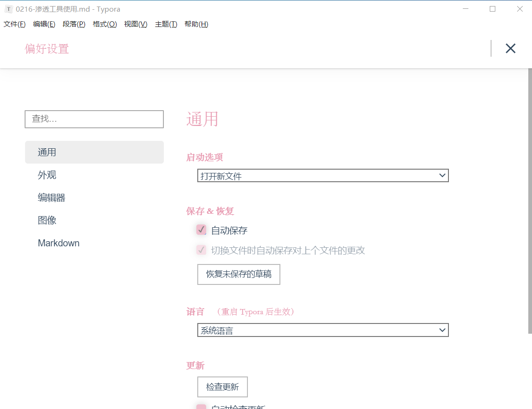
Task: Open the 视图(V) menu
Action: click(x=136, y=24)
